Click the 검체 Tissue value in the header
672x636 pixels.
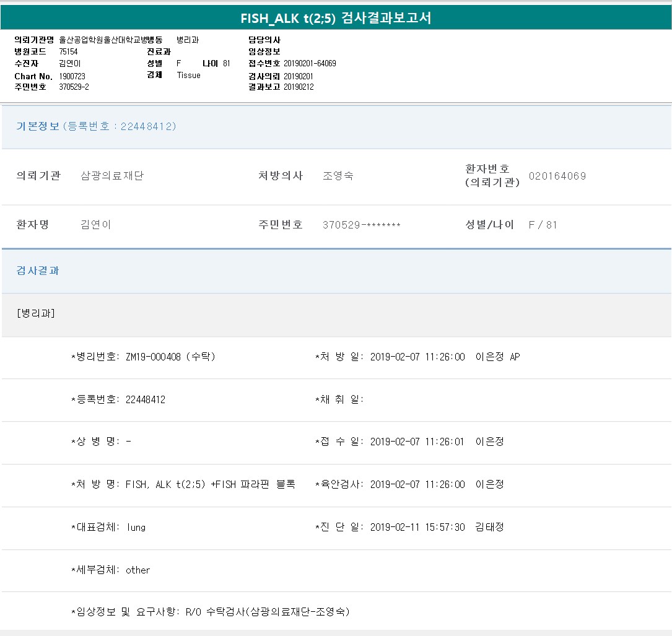(x=188, y=75)
